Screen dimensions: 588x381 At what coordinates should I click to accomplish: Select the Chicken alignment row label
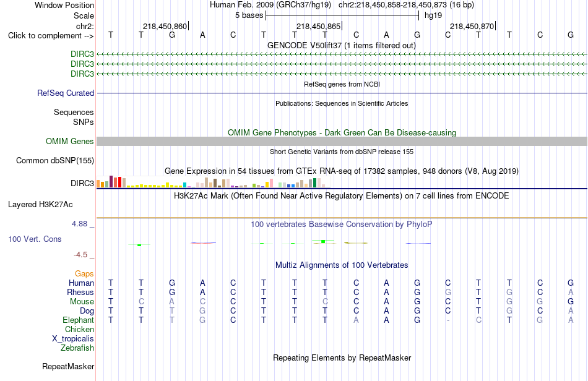tap(79, 329)
